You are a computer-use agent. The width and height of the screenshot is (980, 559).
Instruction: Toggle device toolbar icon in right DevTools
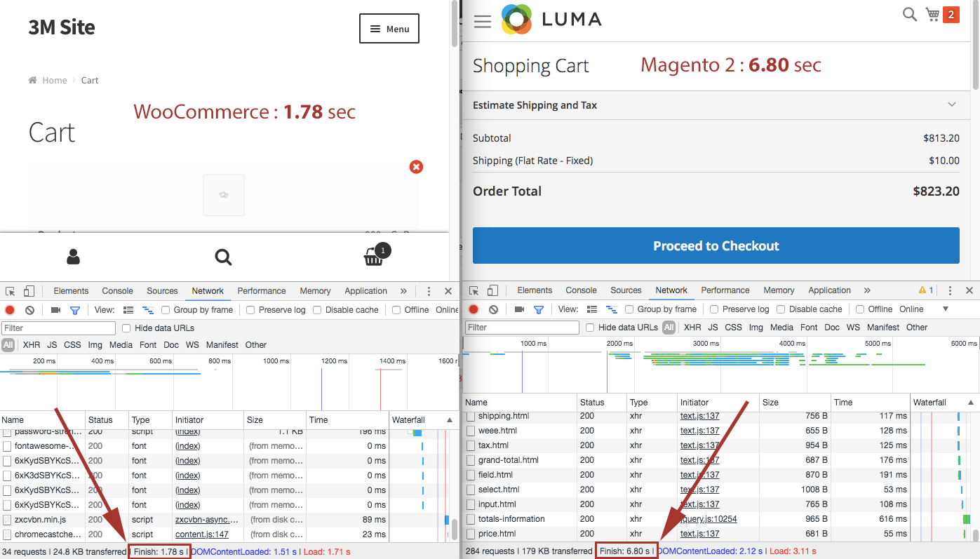tap(492, 290)
